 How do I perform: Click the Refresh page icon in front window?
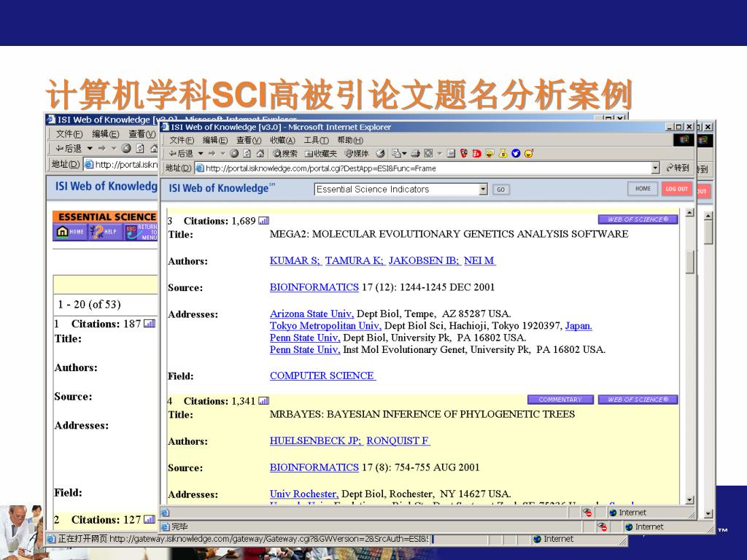coord(247,153)
